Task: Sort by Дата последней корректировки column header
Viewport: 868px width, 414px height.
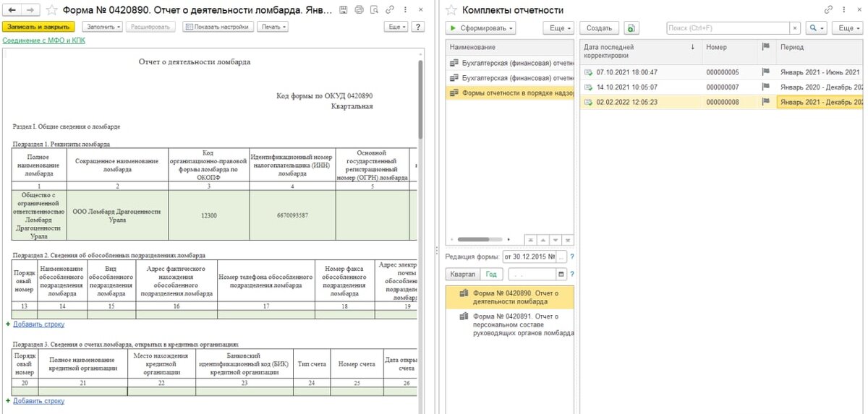Action: [x=639, y=51]
